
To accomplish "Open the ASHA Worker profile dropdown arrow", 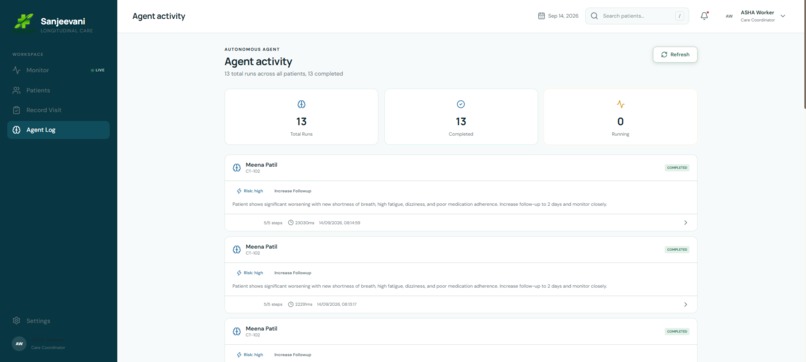I will pos(783,16).
